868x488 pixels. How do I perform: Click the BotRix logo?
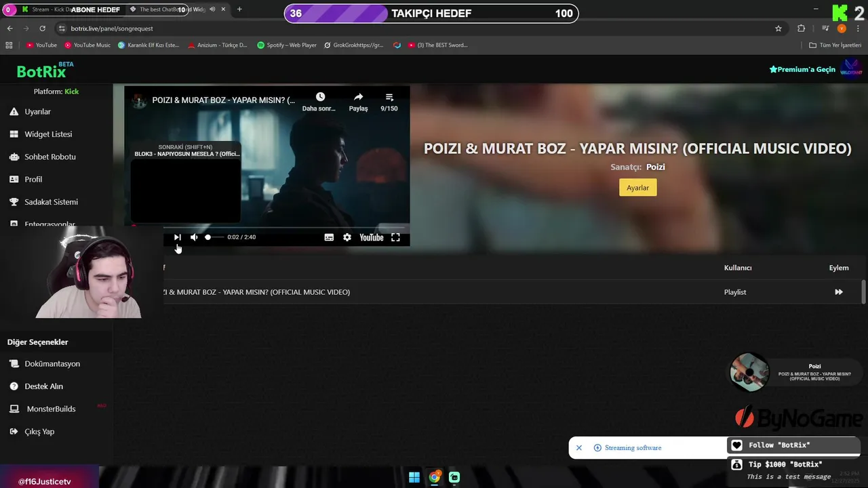[x=41, y=71]
